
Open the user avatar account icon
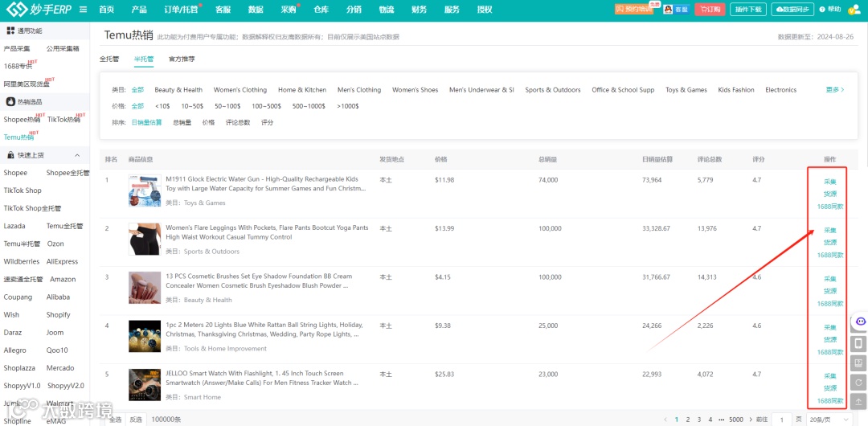click(854, 10)
